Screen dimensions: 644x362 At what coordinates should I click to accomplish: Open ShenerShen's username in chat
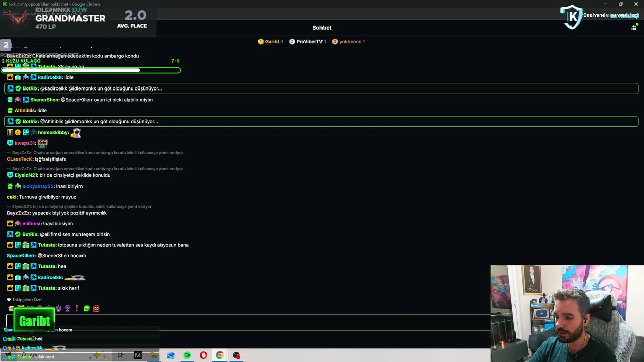pyautogui.click(x=45, y=100)
